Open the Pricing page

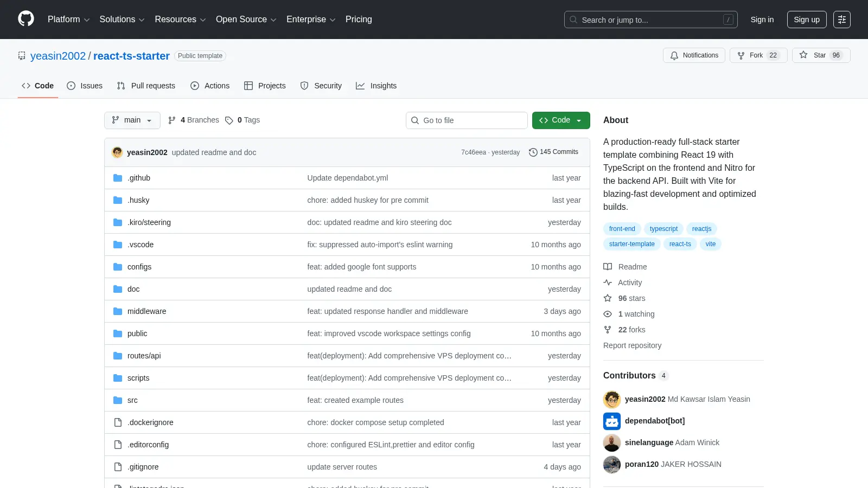(359, 20)
